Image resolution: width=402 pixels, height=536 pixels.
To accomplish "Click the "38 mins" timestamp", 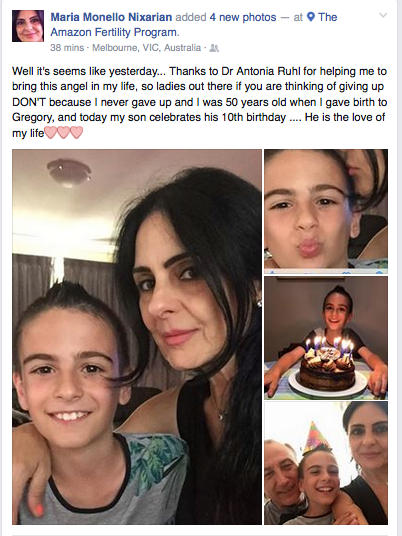I will pos(67,48).
